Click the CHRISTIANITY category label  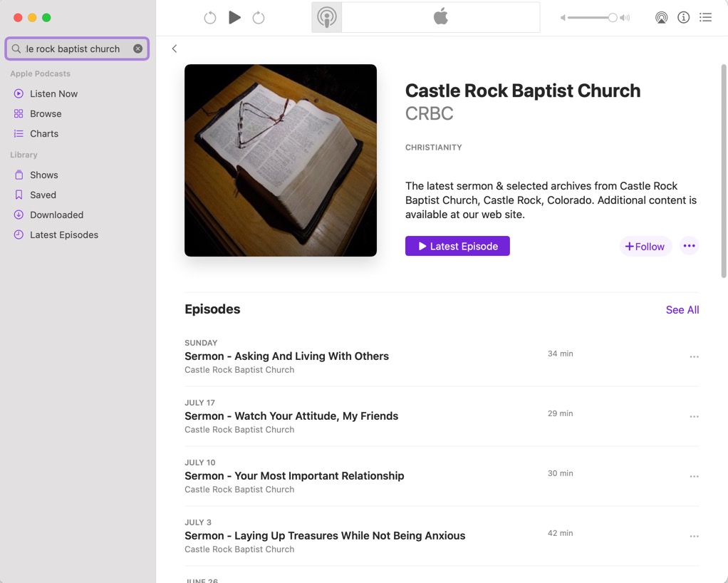(x=433, y=148)
